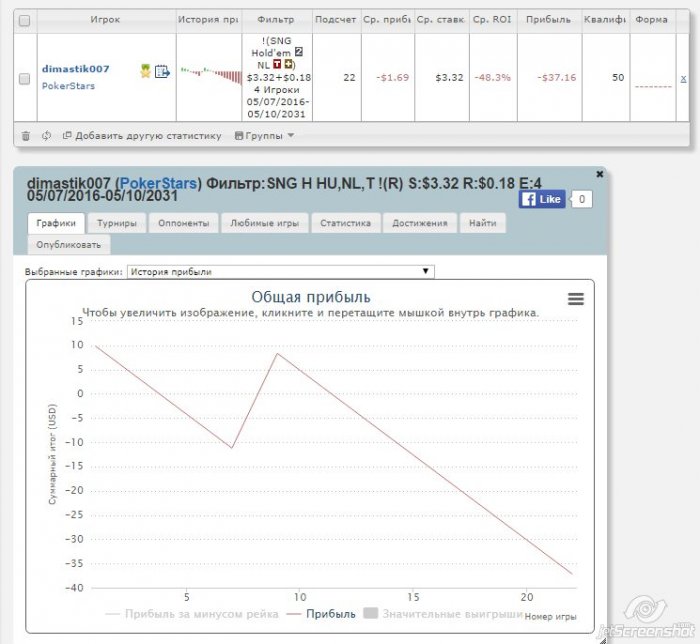Check the dimastik007 row checkbox
700x644 pixels.
click(25, 79)
